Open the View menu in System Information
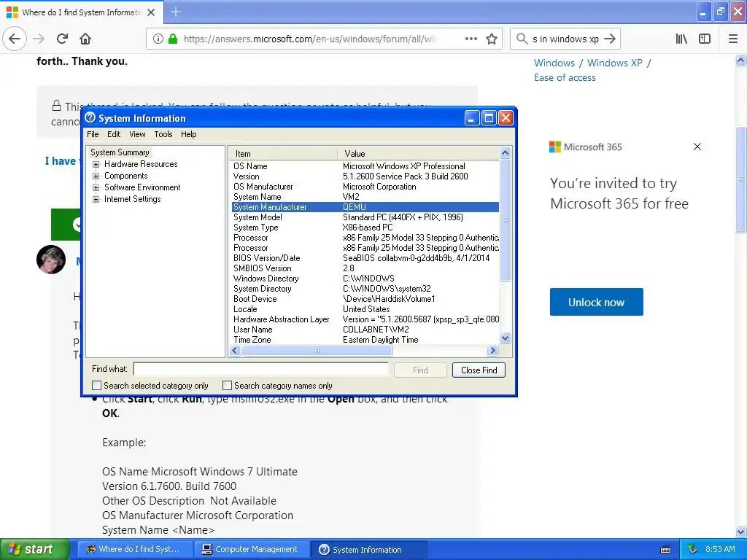The height and width of the screenshot is (560, 747). coord(137,134)
